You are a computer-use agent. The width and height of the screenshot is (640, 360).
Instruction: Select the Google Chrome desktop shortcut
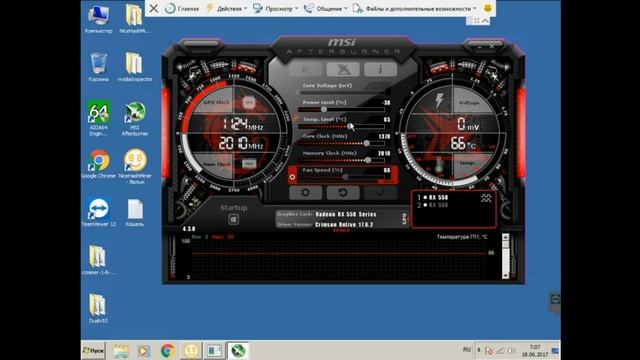click(98, 164)
